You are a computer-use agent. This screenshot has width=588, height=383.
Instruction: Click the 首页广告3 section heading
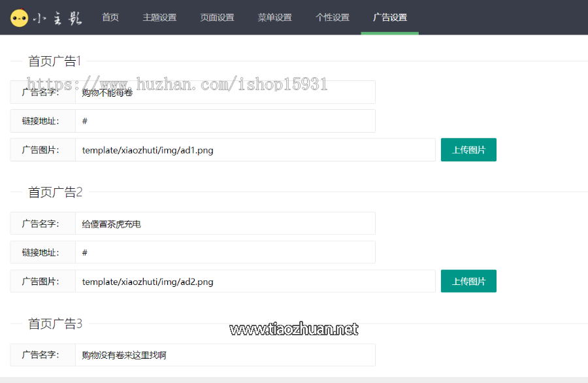click(55, 324)
